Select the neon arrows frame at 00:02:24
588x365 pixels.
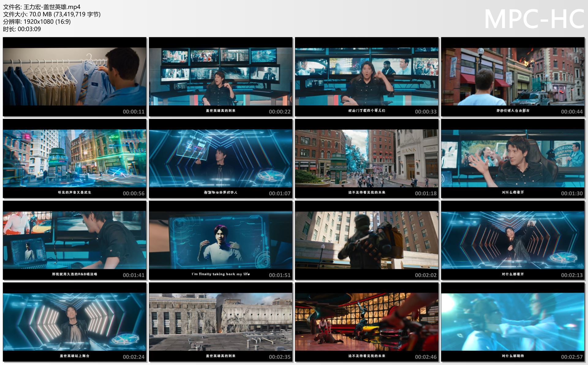(x=74, y=322)
